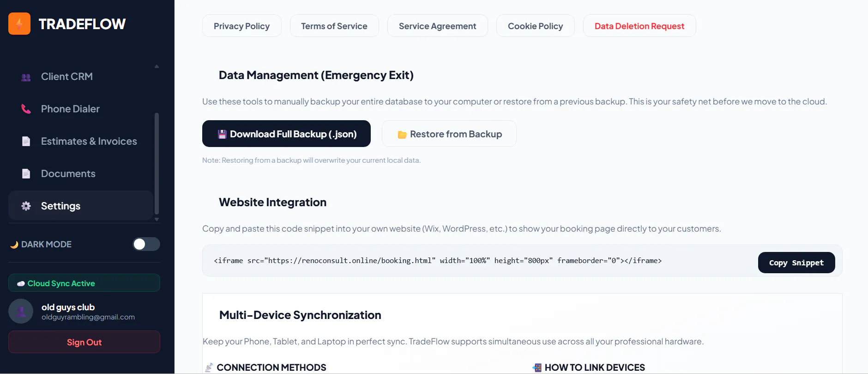This screenshot has width=868, height=374.
Task: Click the 'Multi-Device Synchronization' heading
Action: point(300,315)
